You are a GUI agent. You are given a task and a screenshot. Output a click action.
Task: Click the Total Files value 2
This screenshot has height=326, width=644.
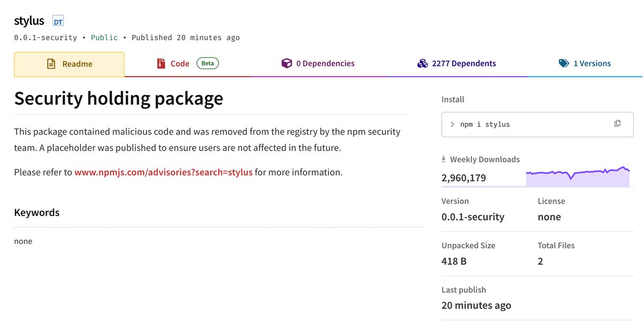click(x=540, y=261)
